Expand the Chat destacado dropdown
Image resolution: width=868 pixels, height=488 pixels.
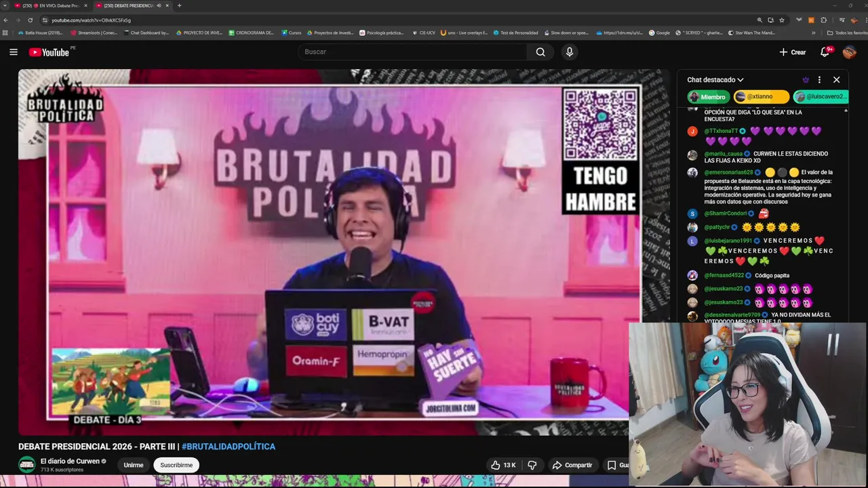(x=715, y=80)
